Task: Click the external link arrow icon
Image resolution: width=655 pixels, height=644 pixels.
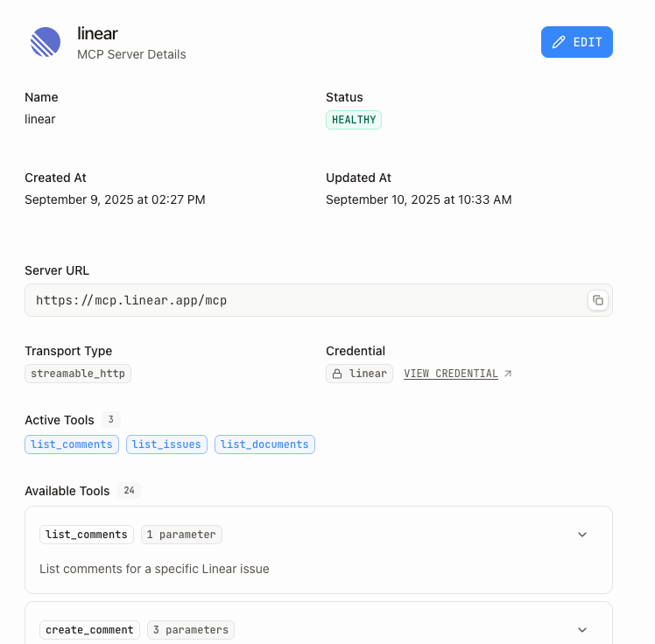Action: pyautogui.click(x=508, y=374)
